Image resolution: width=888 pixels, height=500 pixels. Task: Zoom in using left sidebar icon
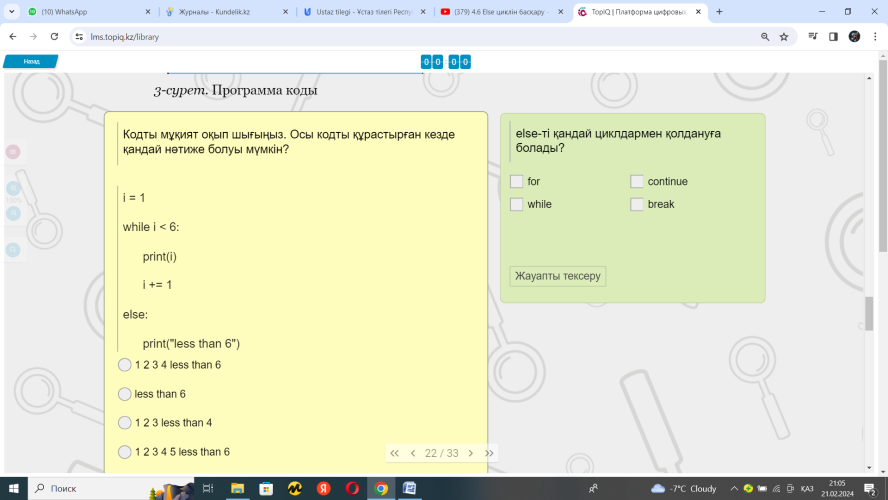13,188
